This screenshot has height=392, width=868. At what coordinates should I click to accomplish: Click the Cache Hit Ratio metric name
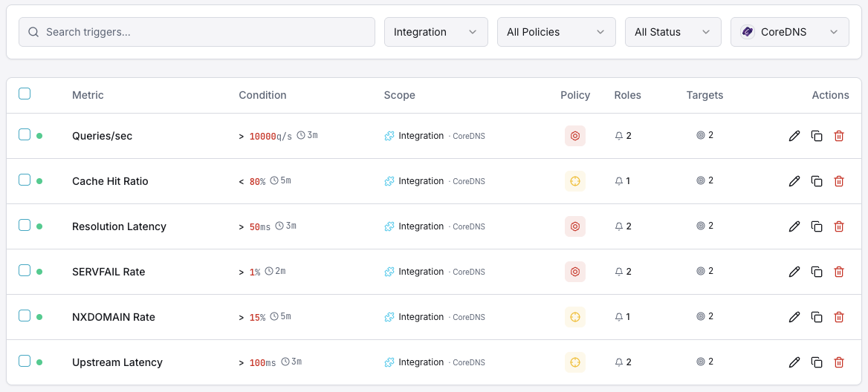click(110, 181)
